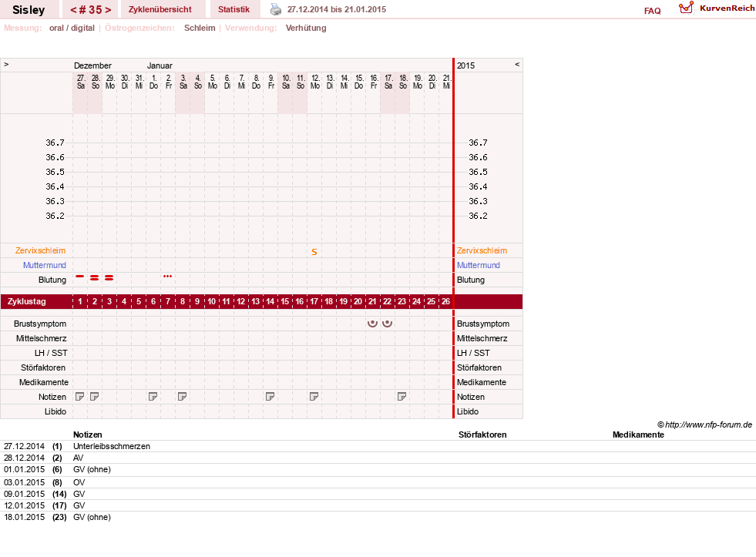This screenshot has width=756, height=557.
Task: Click the Sisley user name tab
Action: pos(29,10)
